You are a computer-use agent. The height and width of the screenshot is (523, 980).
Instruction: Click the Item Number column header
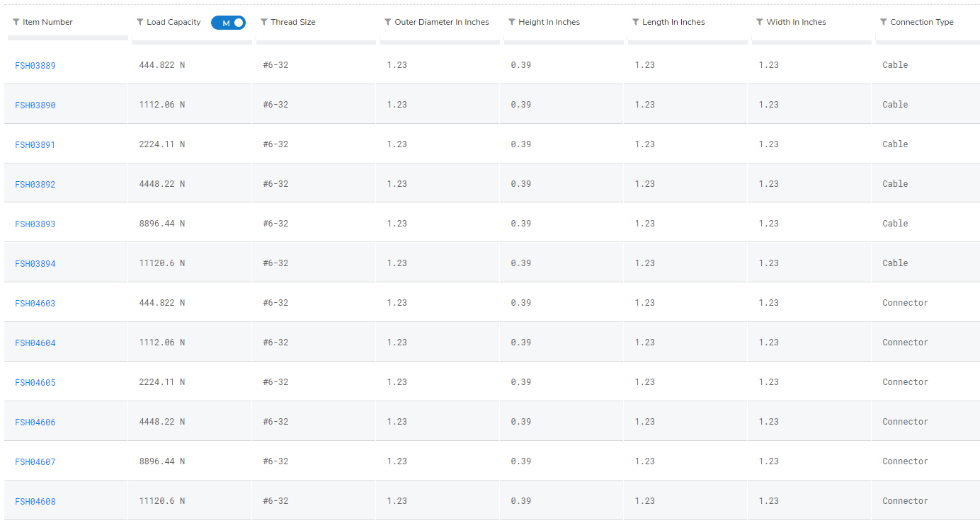point(47,22)
